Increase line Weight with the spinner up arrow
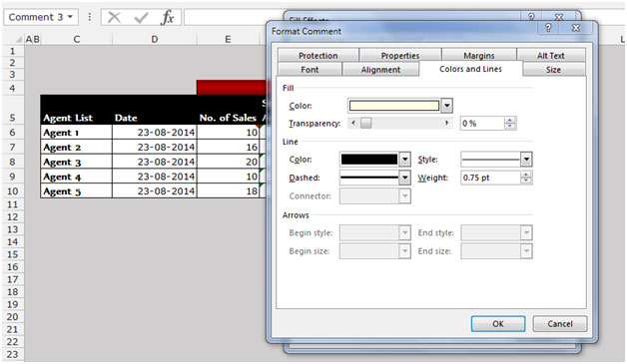 click(x=526, y=175)
